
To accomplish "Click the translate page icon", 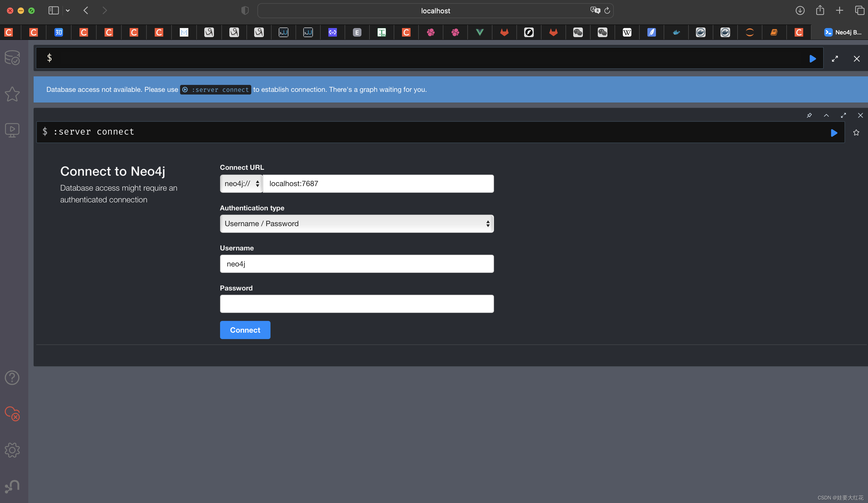I will pyautogui.click(x=595, y=10).
